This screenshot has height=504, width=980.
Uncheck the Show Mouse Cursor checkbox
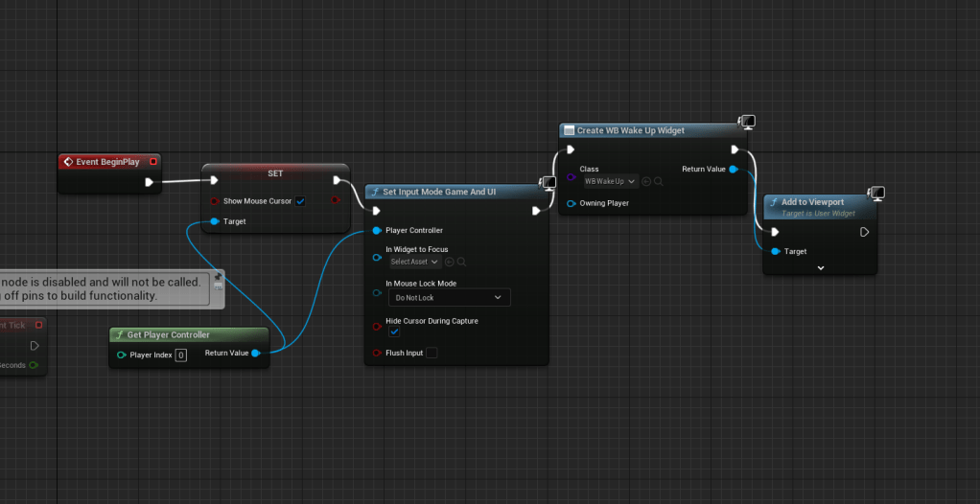[300, 201]
